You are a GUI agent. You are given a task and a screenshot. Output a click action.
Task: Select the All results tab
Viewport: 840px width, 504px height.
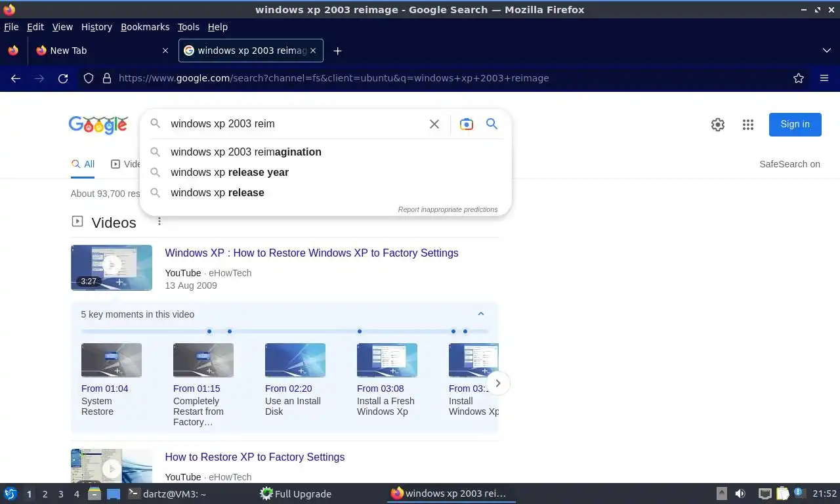(x=83, y=164)
